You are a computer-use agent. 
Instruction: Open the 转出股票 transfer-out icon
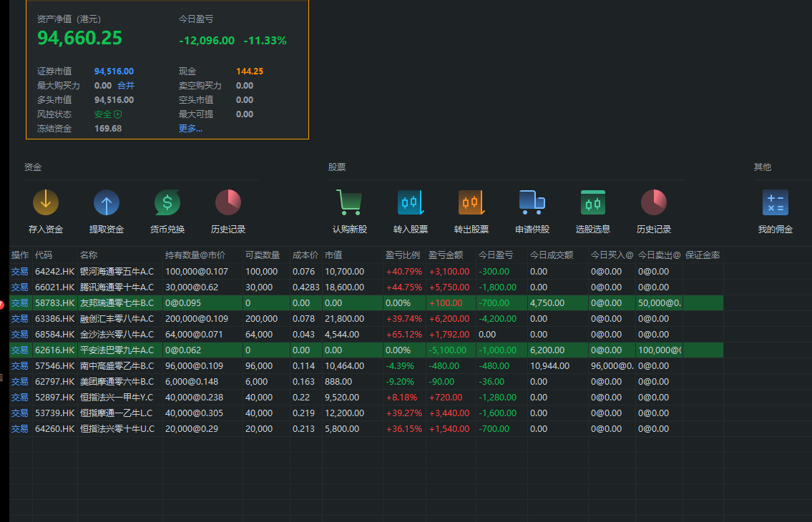pos(471,202)
